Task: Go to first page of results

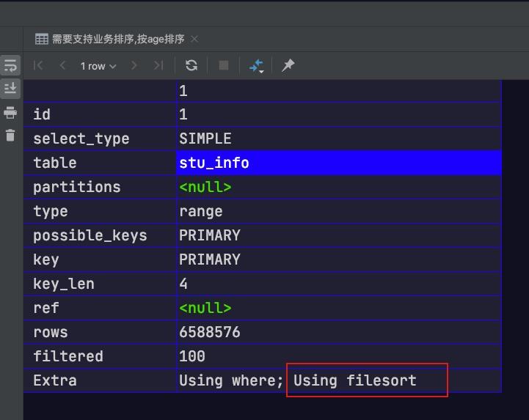Action: click(39, 65)
